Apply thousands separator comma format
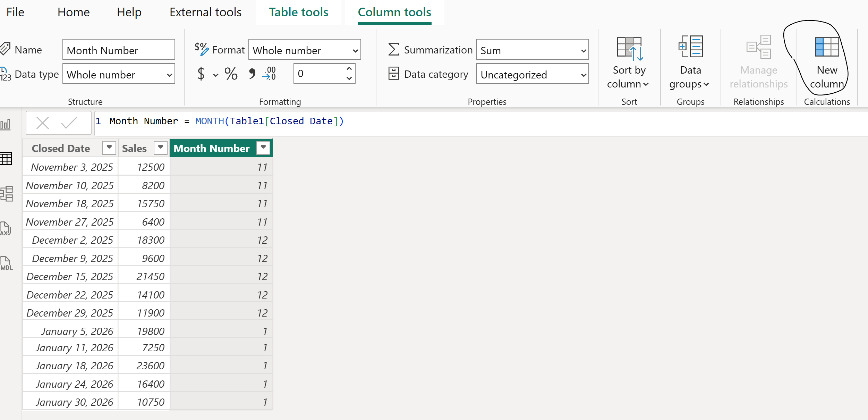 pos(252,74)
